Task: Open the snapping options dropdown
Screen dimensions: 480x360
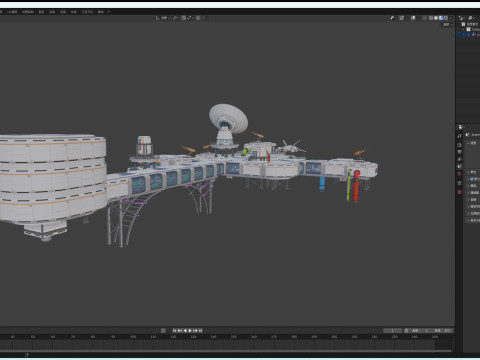Action: pos(191,18)
